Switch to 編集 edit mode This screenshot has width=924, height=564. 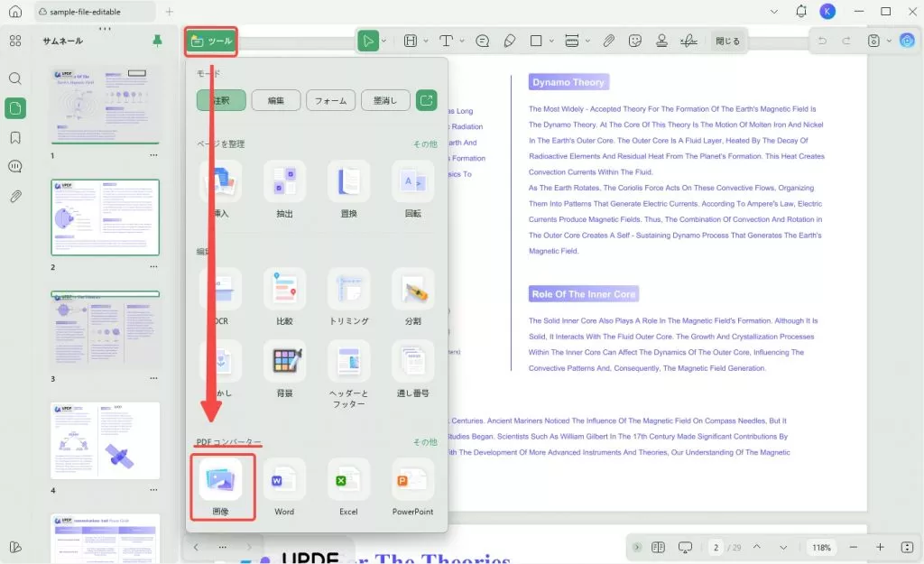[x=276, y=101]
